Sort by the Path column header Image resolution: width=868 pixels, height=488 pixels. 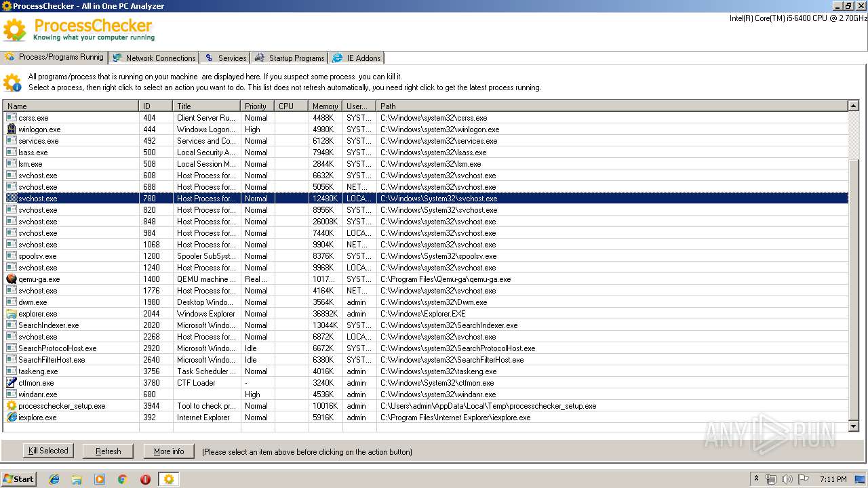click(612, 106)
